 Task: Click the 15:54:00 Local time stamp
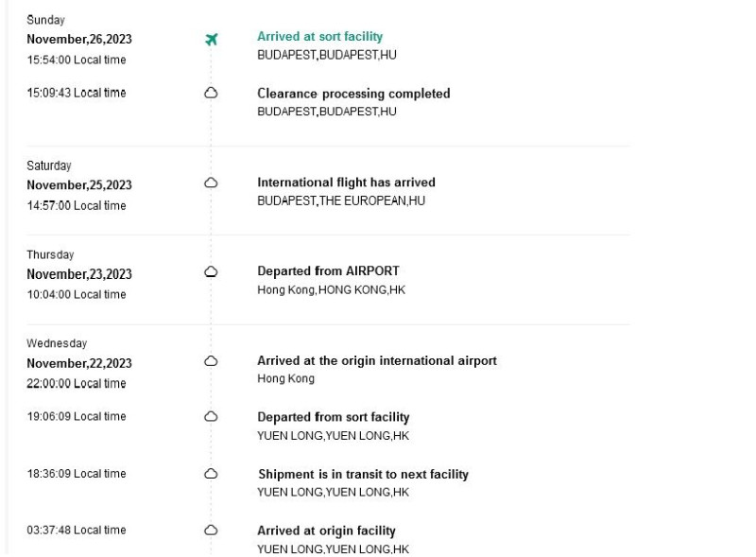77,60
